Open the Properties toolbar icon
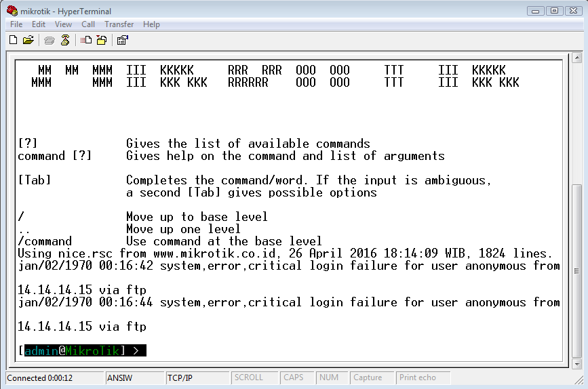The image size is (588, 389). (123, 40)
